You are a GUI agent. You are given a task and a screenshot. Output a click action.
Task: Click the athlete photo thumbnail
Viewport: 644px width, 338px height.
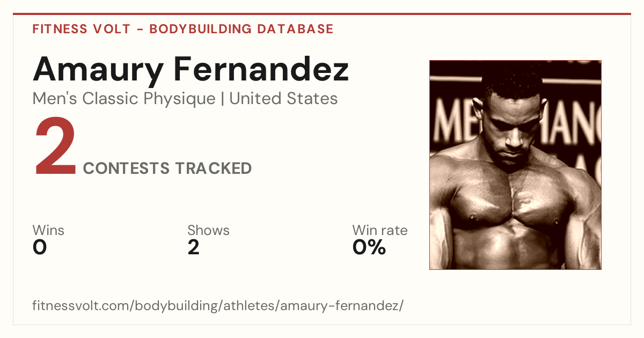point(515,165)
